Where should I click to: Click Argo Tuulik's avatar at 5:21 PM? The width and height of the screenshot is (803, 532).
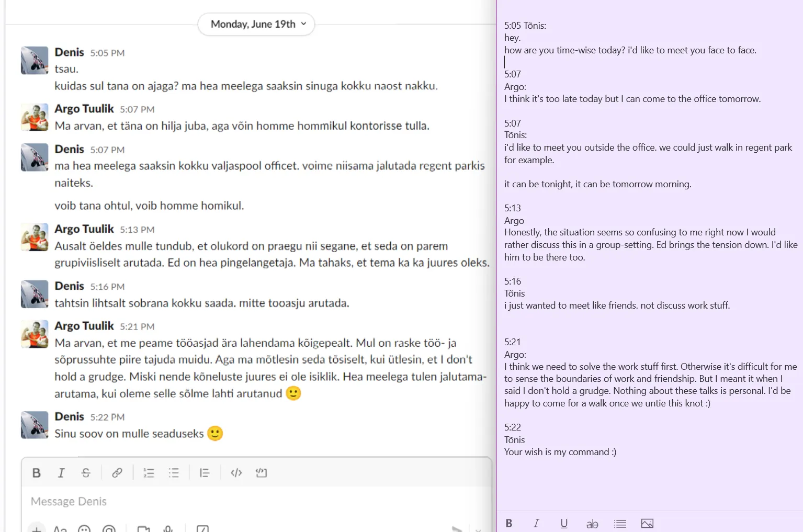pyautogui.click(x=35, y=334)
